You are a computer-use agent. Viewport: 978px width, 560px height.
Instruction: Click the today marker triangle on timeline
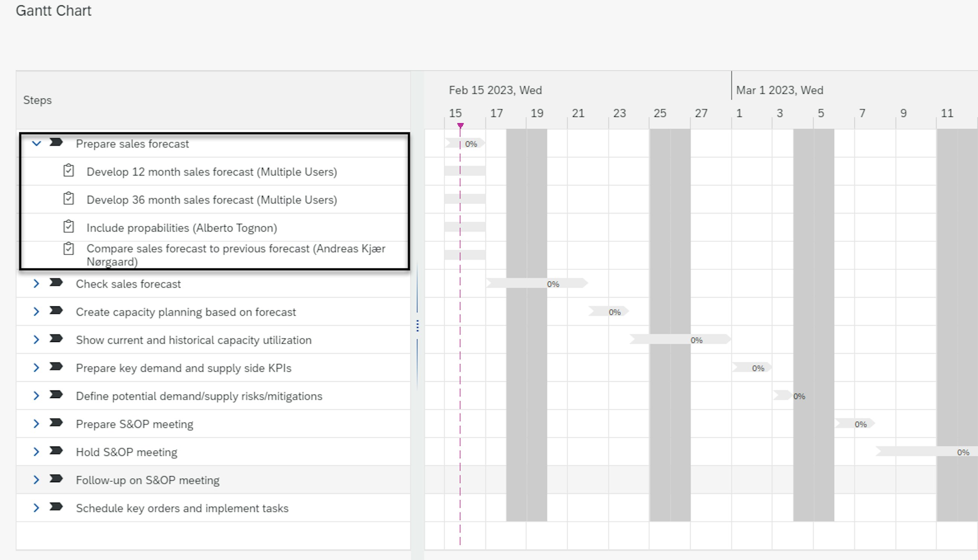pyautogui.click(x=460, y=126)
